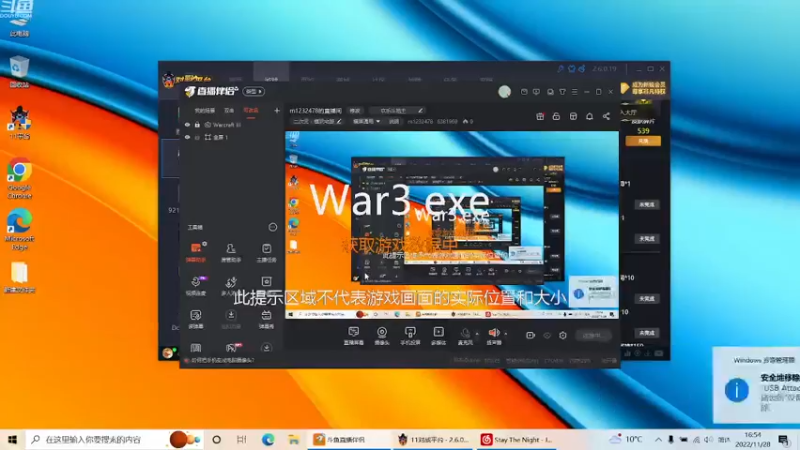Click the record camera icon in bottom bar
Screen dimensions: 800x450
coord(530,335)
